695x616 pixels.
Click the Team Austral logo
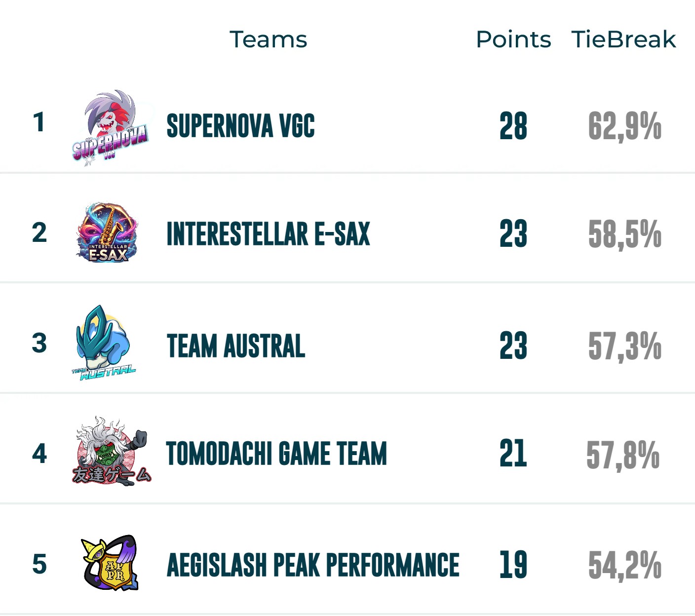point(104,343)
